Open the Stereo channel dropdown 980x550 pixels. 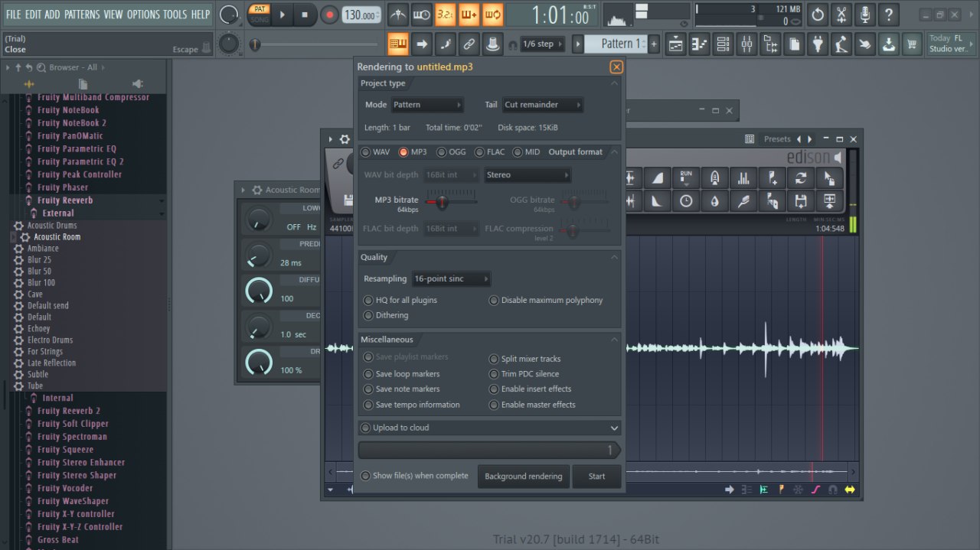coord(528,175)
